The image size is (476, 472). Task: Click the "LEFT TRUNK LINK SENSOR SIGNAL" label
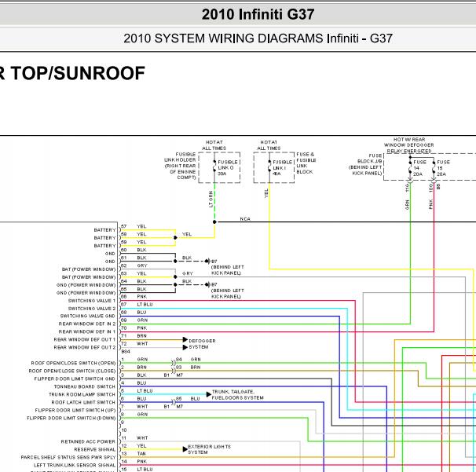[x=75, y=465]
